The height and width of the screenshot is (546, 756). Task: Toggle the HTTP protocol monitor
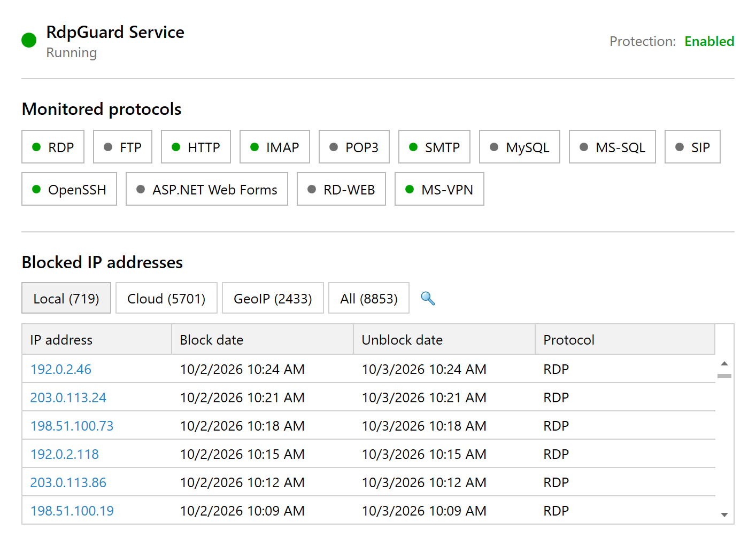tap(196, 147)
